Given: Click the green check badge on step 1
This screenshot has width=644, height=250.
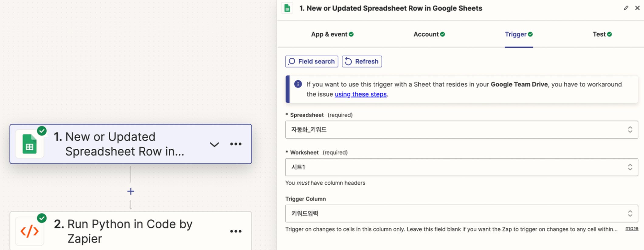Looking at the screenshot, I should (x=42, y=131).
